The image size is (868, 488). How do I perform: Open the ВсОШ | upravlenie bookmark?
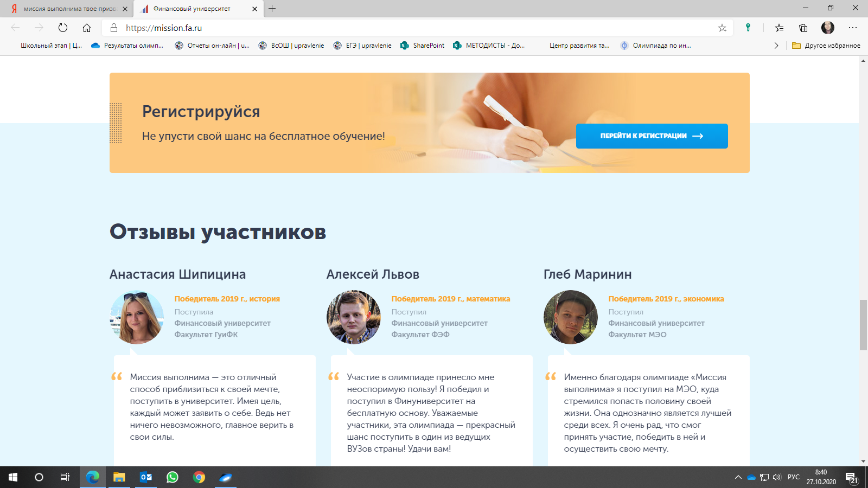pos(291,46)
